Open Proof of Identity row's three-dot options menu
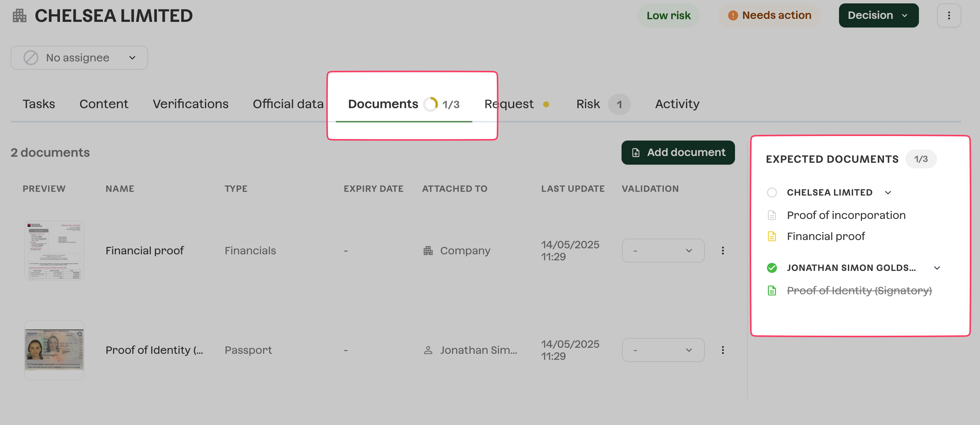 723,350
